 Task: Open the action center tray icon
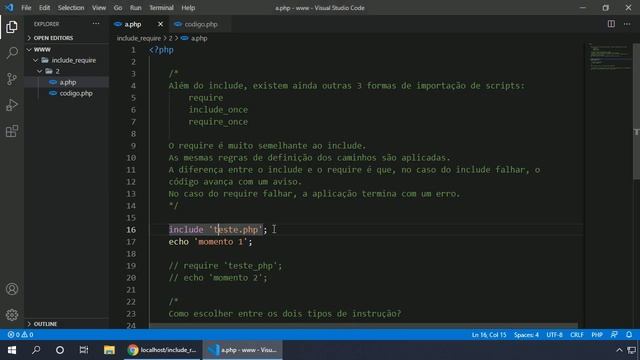(632, 350)
